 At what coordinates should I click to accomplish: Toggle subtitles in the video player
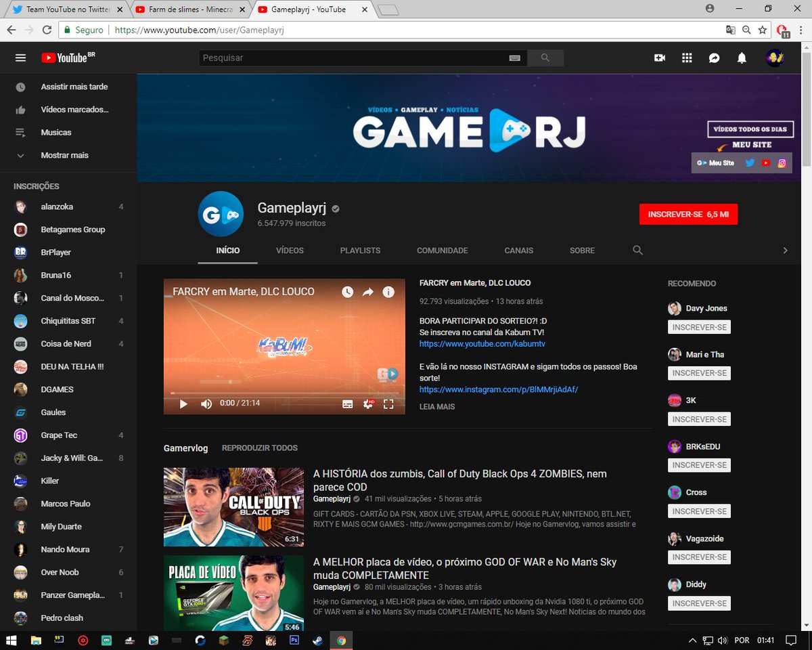point(347,404)
